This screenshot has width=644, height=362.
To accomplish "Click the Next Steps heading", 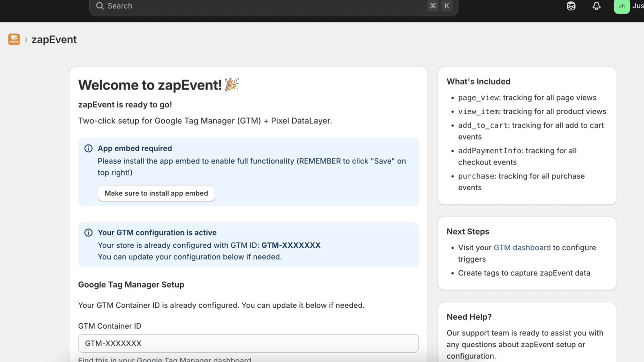I will click(x=468, y=232).
